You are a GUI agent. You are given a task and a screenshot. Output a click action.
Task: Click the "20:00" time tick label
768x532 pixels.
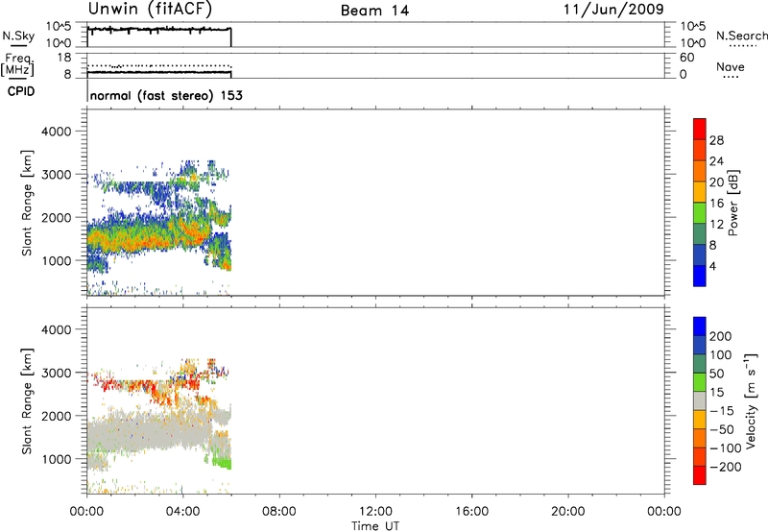567,512
